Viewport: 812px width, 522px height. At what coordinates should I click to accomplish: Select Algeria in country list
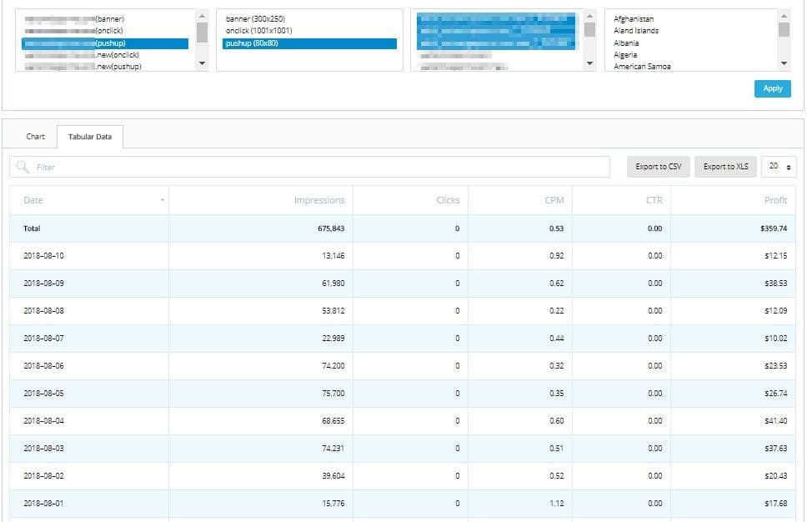pos(625,55)
